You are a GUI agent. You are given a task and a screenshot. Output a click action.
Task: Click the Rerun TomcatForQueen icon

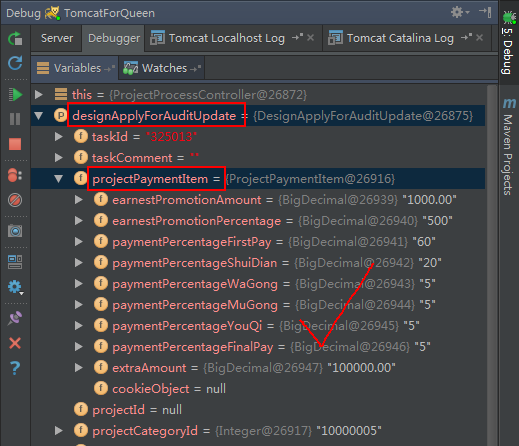[x=15, y=39]
